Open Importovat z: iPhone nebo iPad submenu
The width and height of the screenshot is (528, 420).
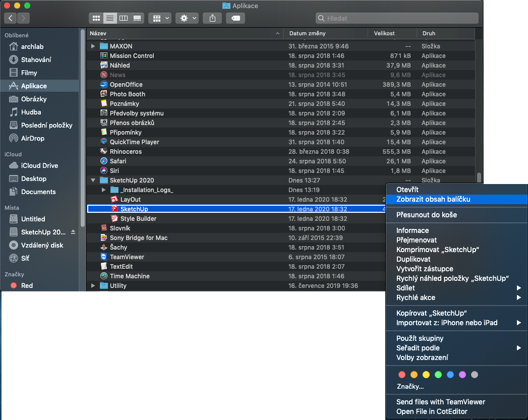click(x=456, y=323)
